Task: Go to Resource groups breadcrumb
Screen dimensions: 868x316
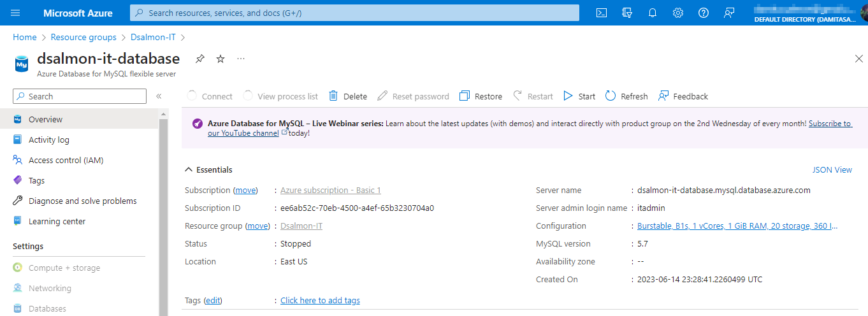Action: pyautogui.click(x=83, y=38)
